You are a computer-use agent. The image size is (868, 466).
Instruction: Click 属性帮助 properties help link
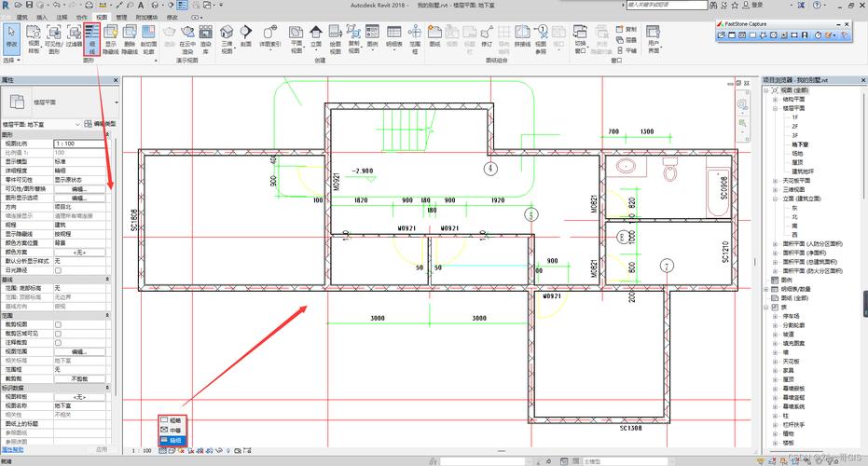pos(13,450)
